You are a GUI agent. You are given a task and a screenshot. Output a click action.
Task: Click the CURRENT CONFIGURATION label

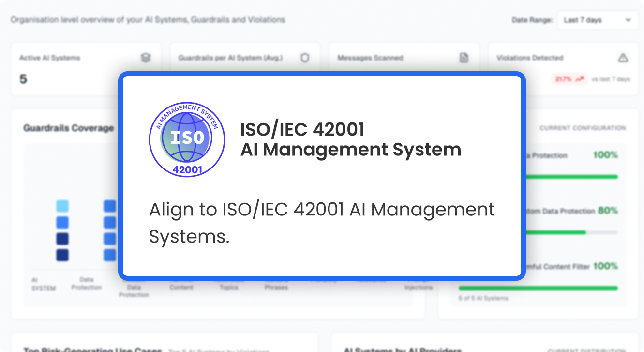coord(583,128)
